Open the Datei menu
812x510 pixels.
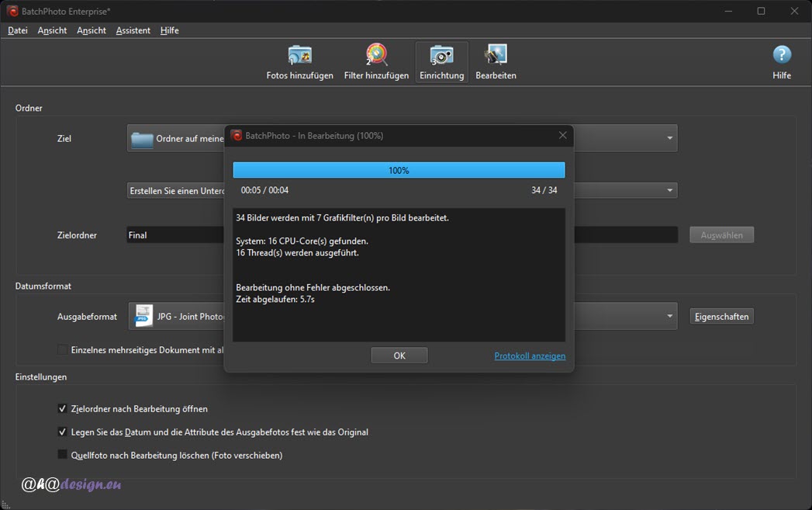[18, 30]
